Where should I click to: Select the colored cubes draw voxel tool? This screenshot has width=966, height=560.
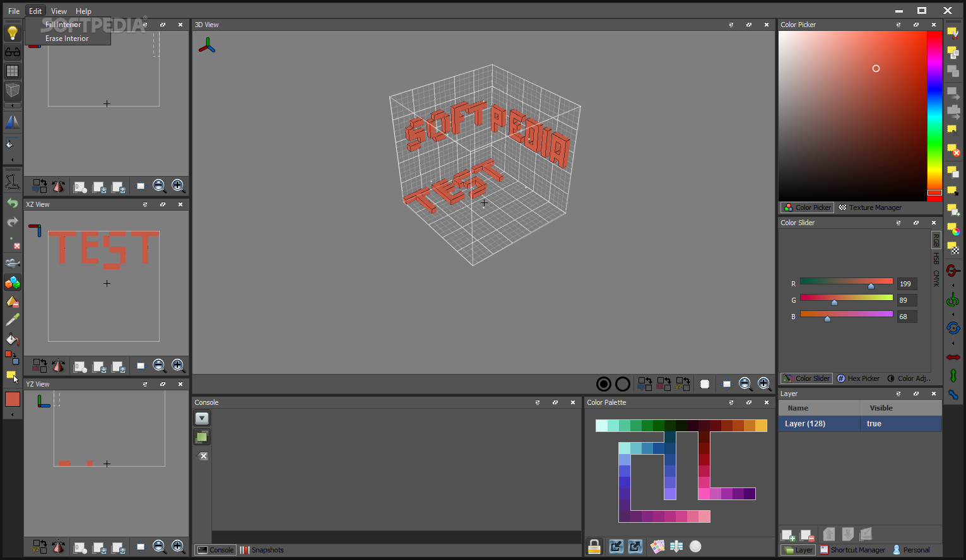click(x=13, y=283)
